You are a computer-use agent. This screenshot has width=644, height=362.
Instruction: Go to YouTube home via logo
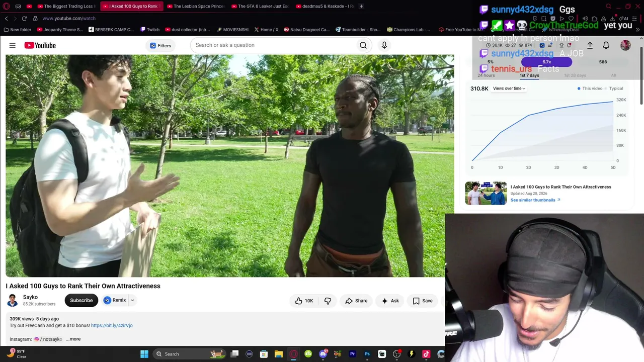point(40,45)
